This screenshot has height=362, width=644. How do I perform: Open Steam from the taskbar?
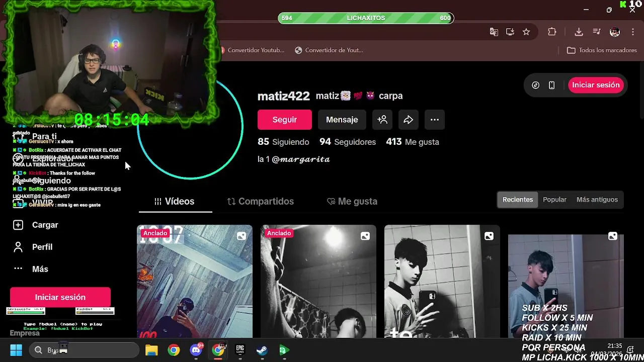[x=262, y=350]
